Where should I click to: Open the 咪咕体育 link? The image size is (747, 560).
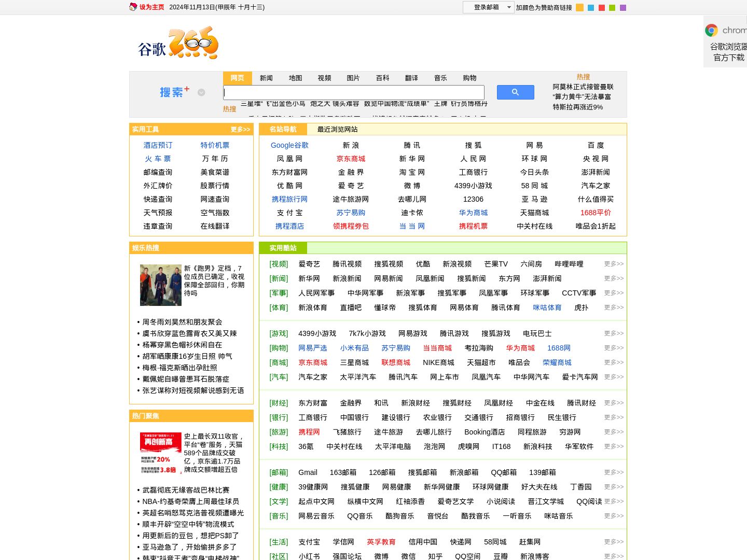click(547, 307)
